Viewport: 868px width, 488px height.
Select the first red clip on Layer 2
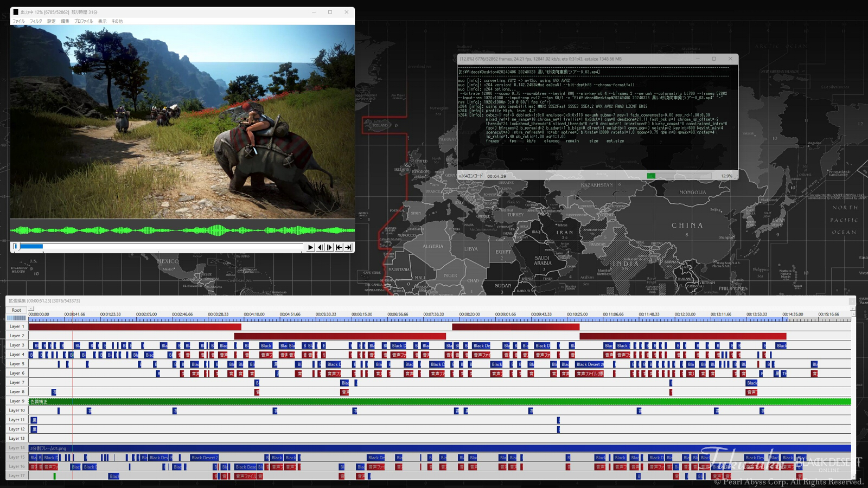[x=340, y=336]
